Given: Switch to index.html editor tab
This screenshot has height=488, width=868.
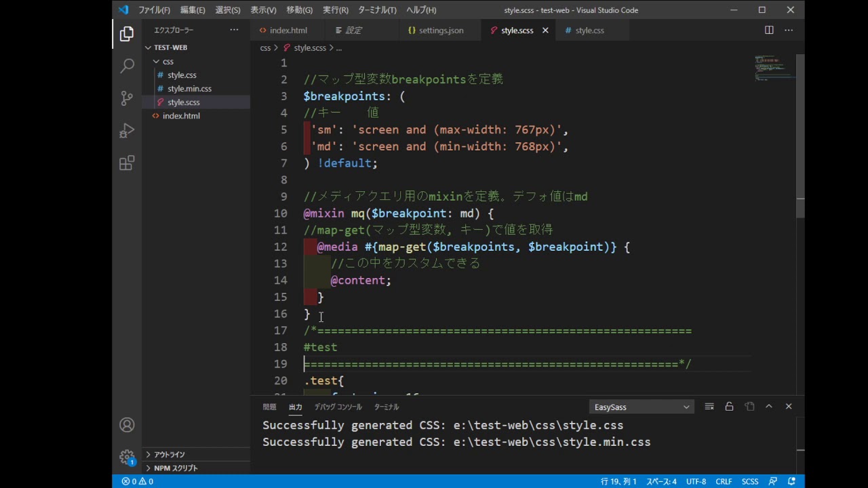Looking at the screenshot, I should coord(288,30).
